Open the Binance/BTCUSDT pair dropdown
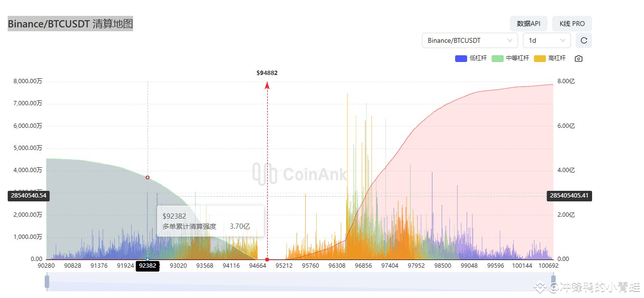 tap(470, 40)
